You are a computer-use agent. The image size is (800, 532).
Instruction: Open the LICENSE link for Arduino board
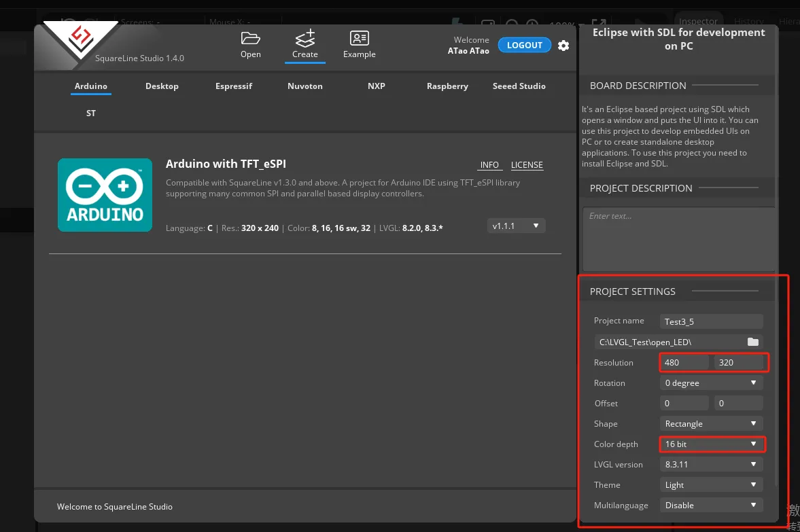click(527, 164)
